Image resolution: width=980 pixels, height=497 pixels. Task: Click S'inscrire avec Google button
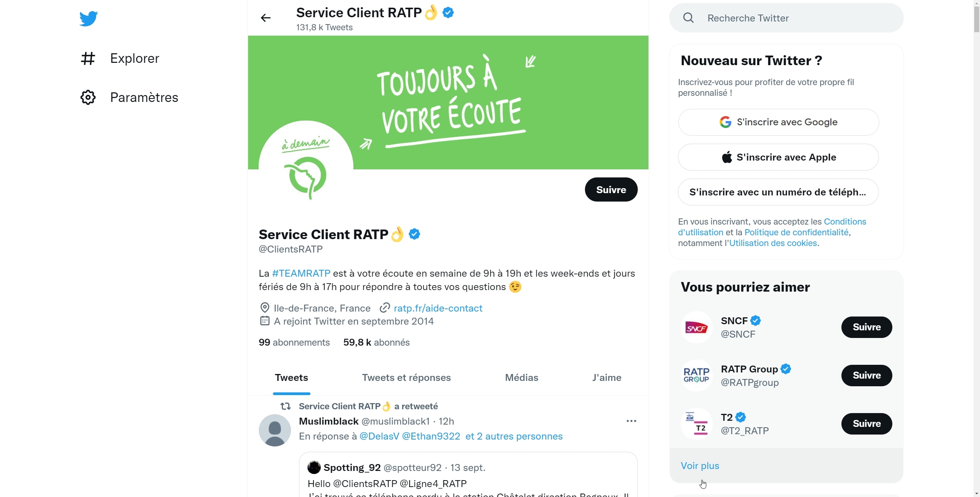click(778, 122)
